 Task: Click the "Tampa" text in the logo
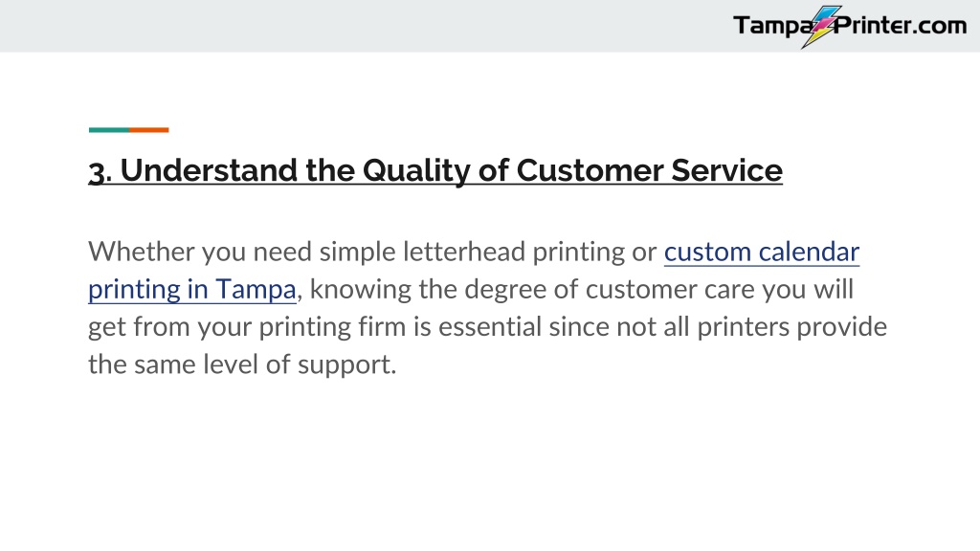pyautogui.click(x=772, y=26)
